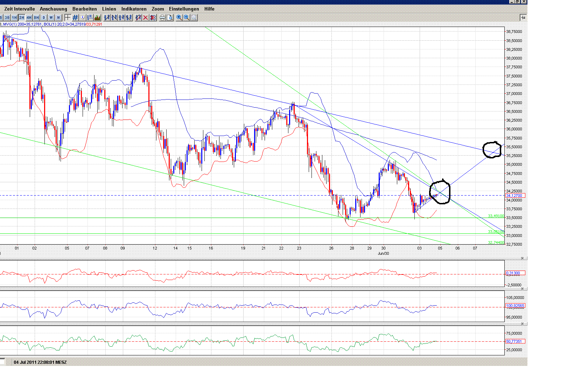Open the Anschauung menu
Screen dimensions: 588x368
(53, 9)
